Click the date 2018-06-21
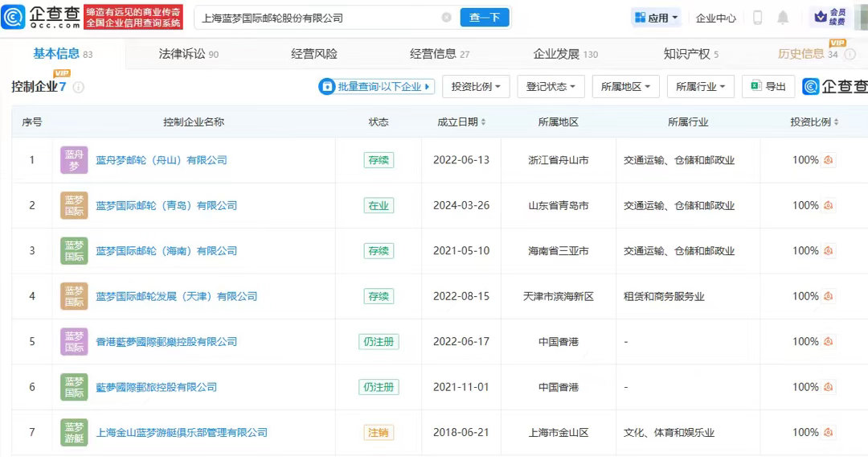The width and height of the screenshot is (868, 457). 461,433
